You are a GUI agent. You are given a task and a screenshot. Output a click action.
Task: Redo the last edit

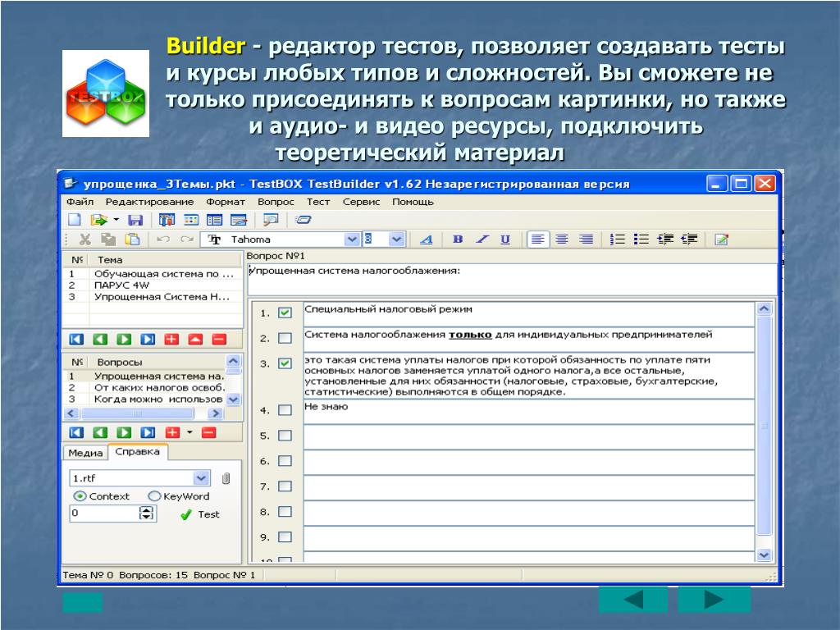pos(186,240)
